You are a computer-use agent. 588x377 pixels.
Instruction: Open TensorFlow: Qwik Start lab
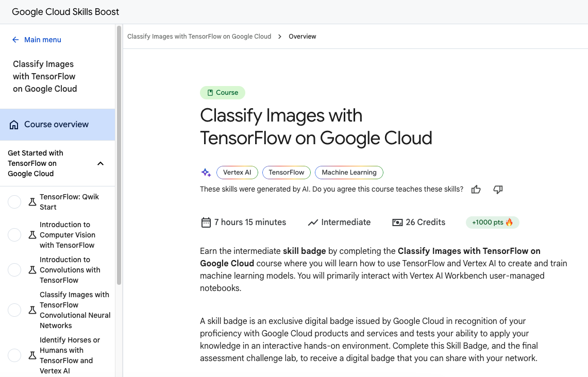pos(70,202)
